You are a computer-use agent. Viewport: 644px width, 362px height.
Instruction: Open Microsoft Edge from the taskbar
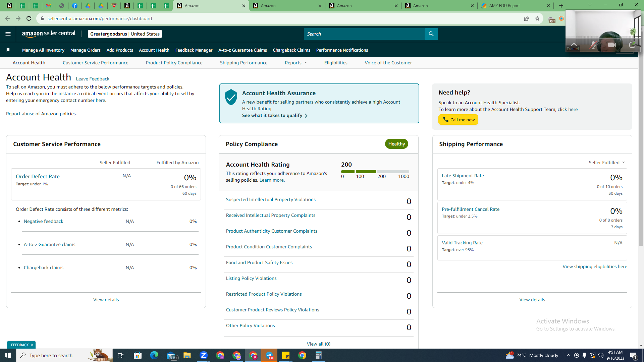(154, 355)
